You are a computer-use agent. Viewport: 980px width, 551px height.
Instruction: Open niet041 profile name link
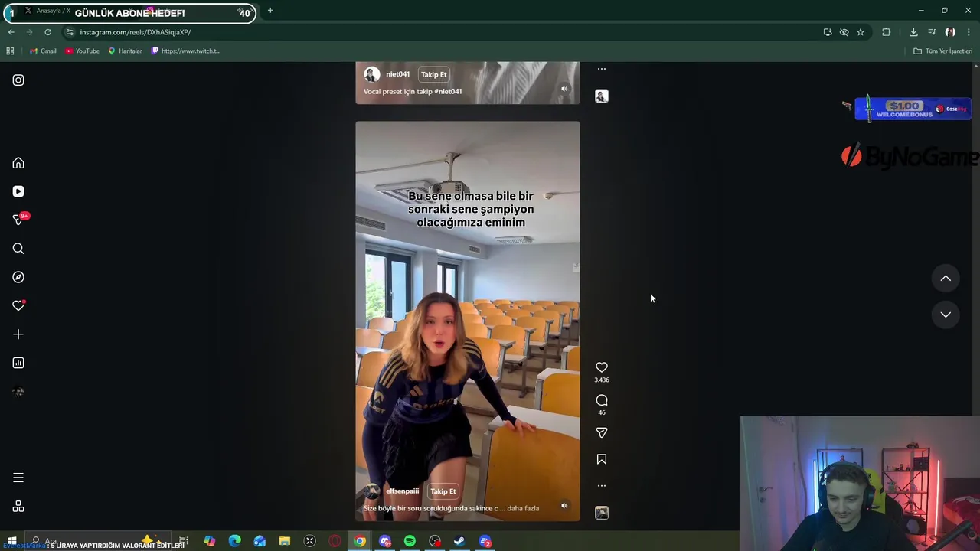[397, 74]
